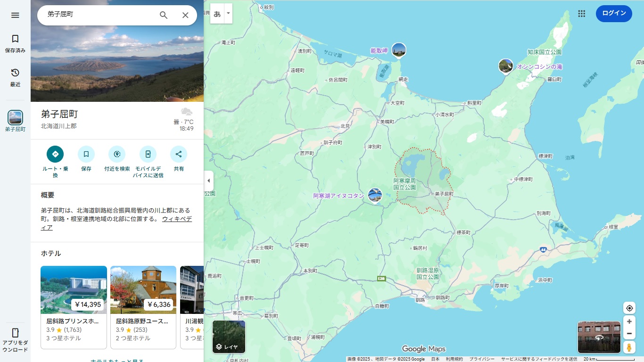
Task: Share this place via 共有 icon
Action: point(179,154)
